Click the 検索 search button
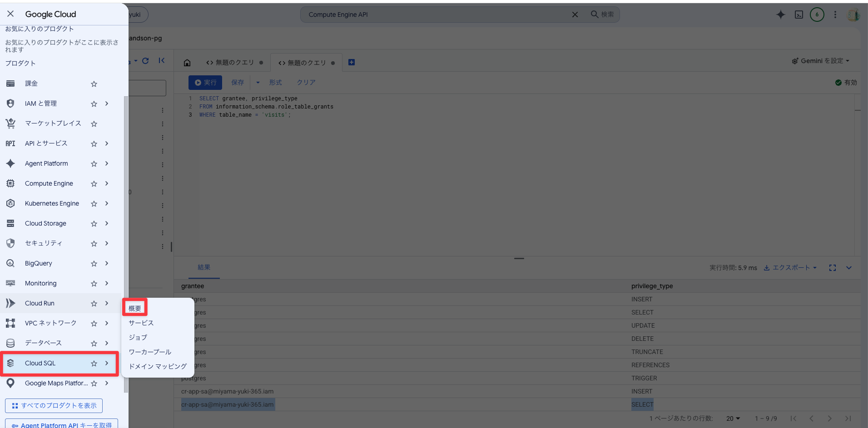The height and width of the screenshot is (428, 868). 602,15
